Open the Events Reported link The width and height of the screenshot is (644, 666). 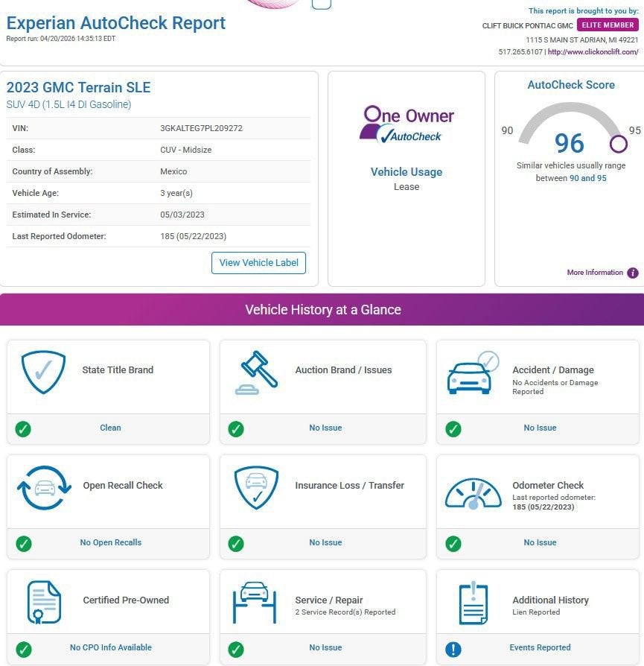[540, 648]
